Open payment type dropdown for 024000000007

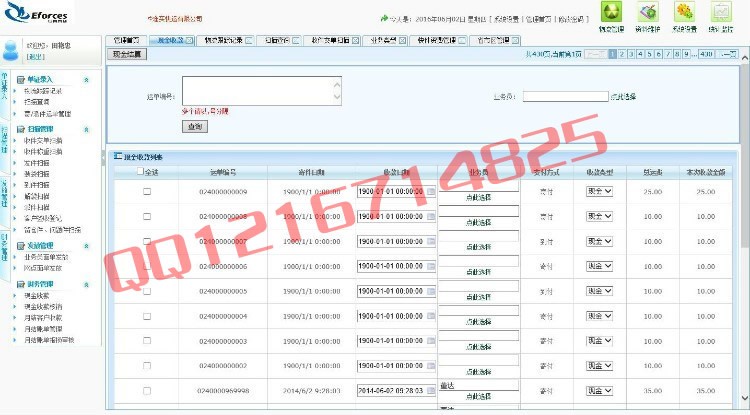coord(599,241)
